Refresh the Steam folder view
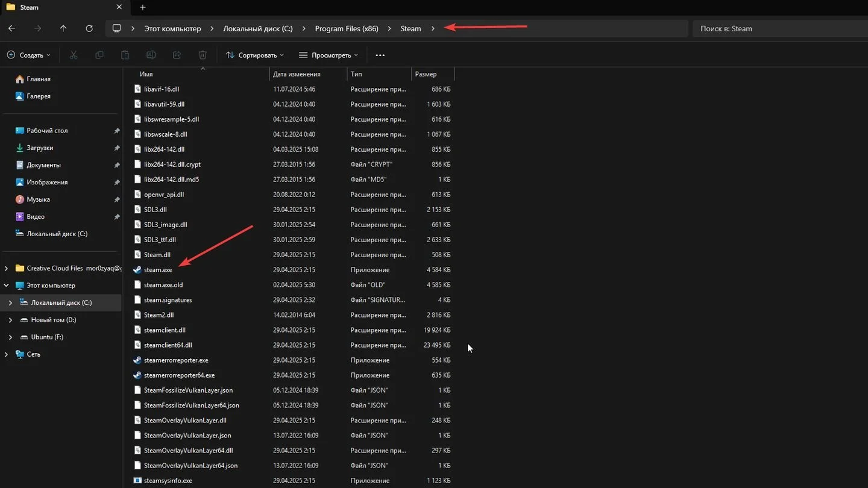Image resolution: width=868 pixels, height=488 pixels. click(x=89, y=28)
